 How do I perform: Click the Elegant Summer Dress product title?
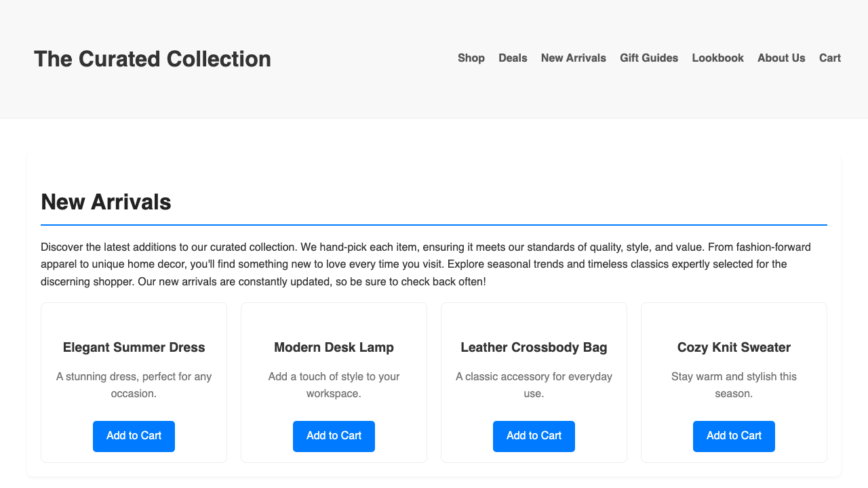tap(134, 348)
